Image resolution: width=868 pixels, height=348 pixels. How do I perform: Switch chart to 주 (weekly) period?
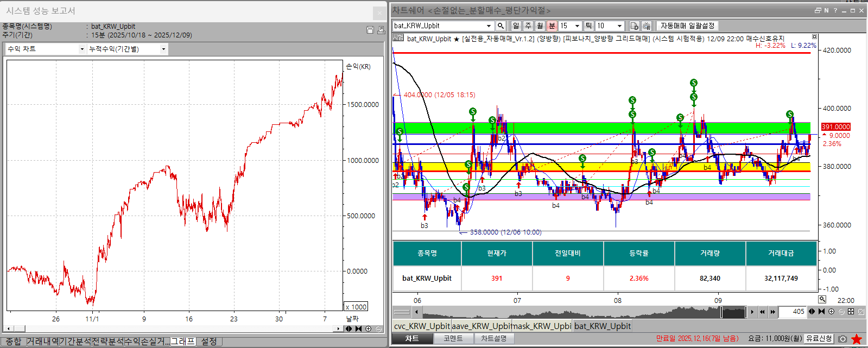pos(528,26)
